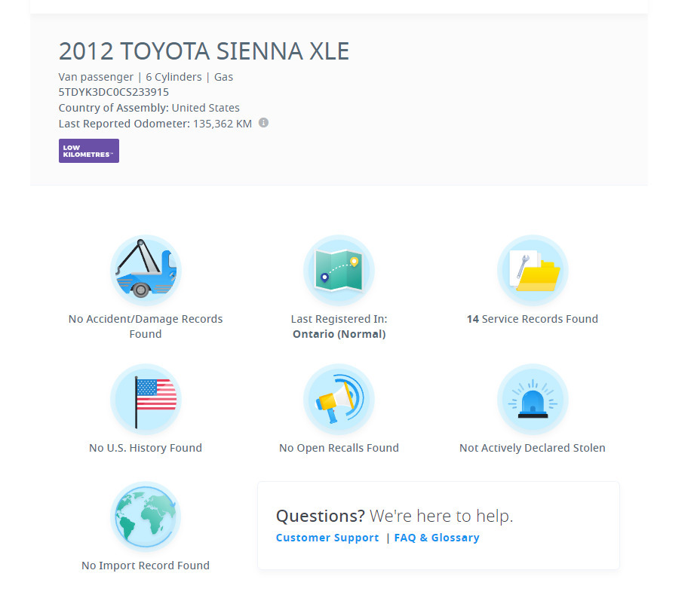Screen dimensions: 700x607
Task: Select the VIN 5TDYK3DC0CS233915
Action: point(114,91)
